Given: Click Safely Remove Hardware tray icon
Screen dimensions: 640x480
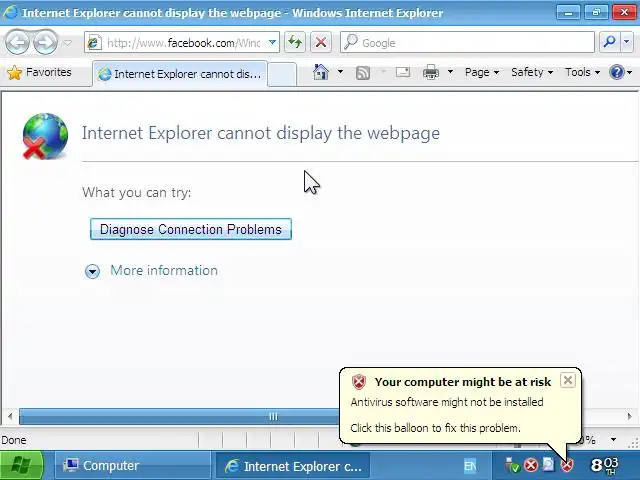Looking at the screenshot, I should point(512,465).
